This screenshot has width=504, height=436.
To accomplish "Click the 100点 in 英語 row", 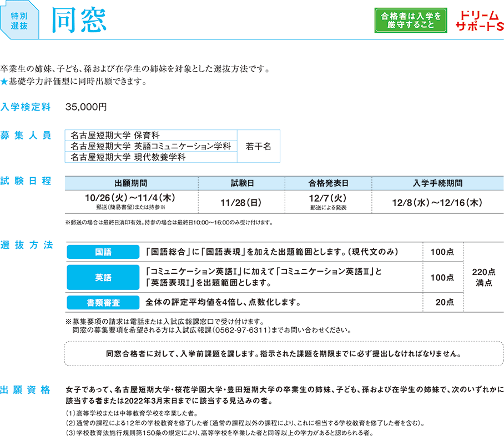I will pyautogui.click(x=442, y=278).
